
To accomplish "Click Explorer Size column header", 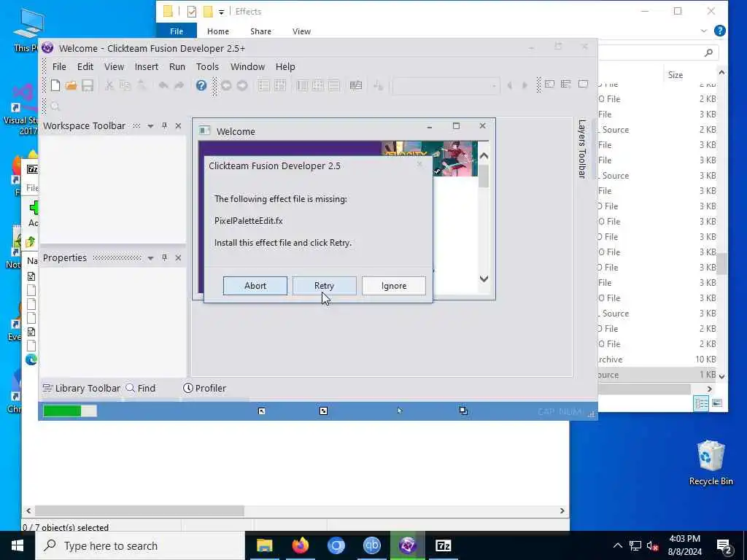I will click(675, 75).
